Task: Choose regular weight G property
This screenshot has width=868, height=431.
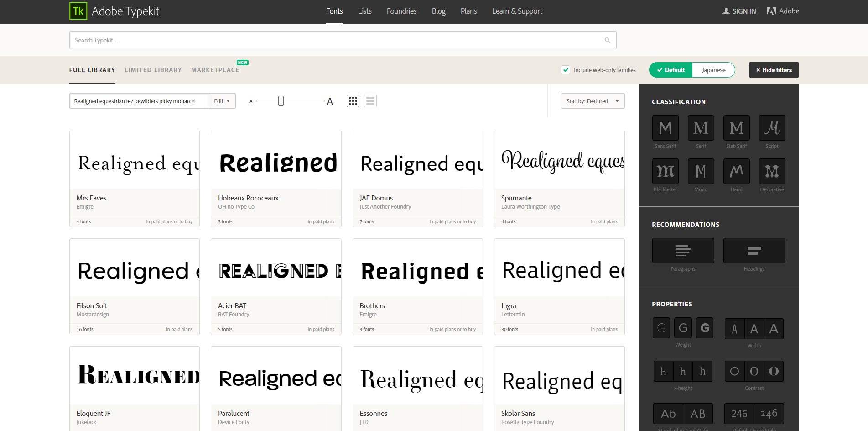Action: point(683,328)
